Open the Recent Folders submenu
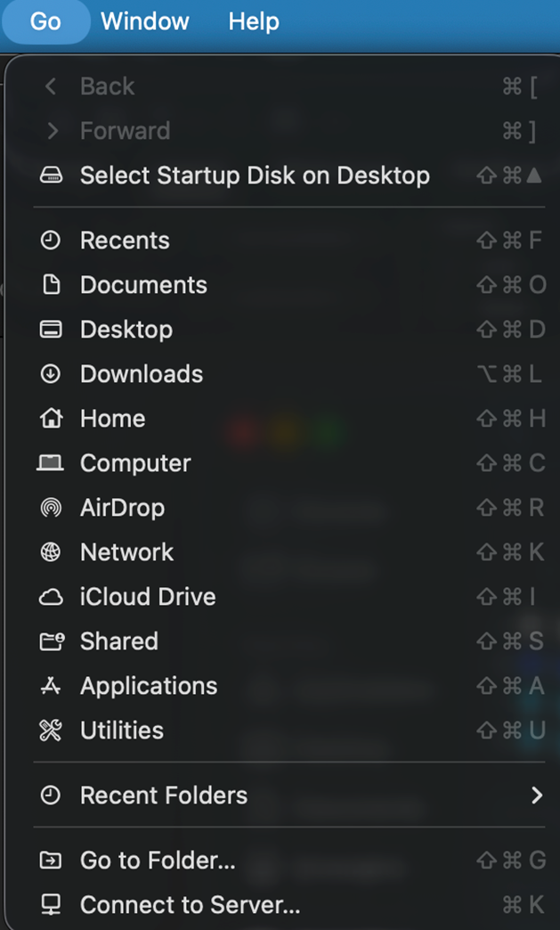The image size is (560, 930). [x=164, y=795]
